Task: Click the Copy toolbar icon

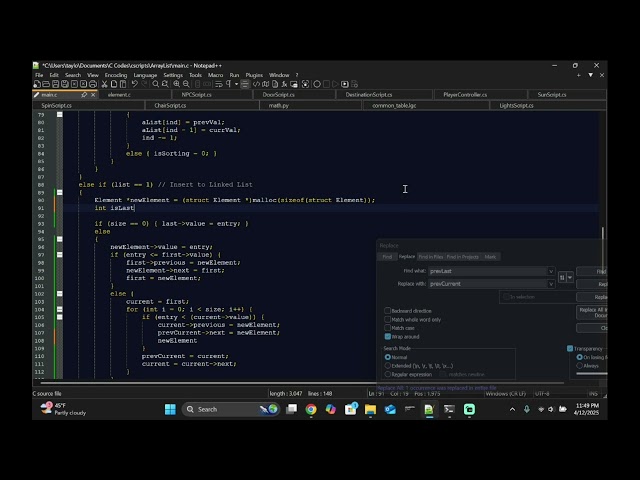Action: click(x=114, y=84)
